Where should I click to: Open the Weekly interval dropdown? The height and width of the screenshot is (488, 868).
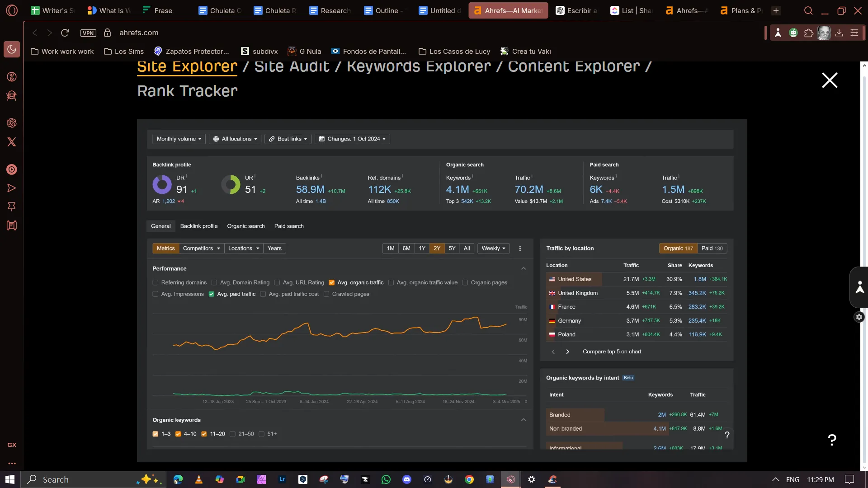click(x=493, y=249)
